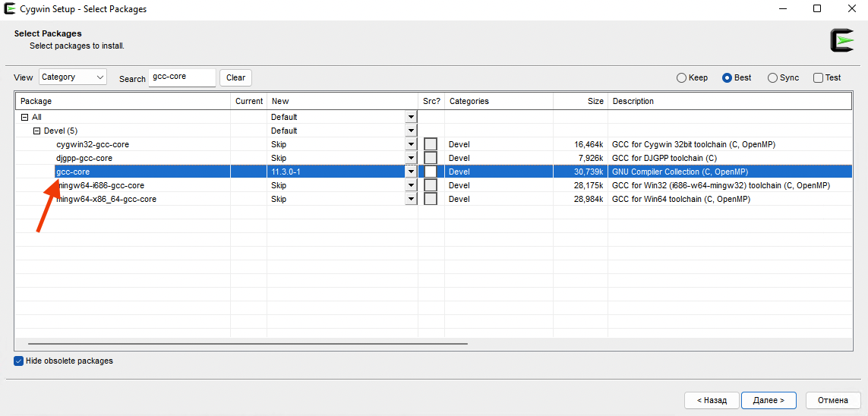This screenshot has width=868, height=416.
Task: Click the Далее next button
Action: [x=769, y=400]
